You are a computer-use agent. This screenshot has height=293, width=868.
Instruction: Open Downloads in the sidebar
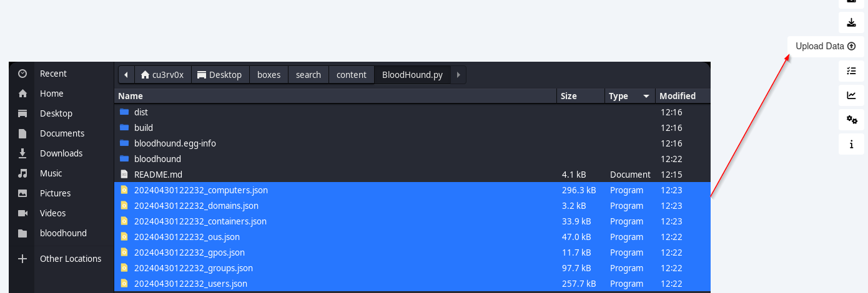coord(61,153)
